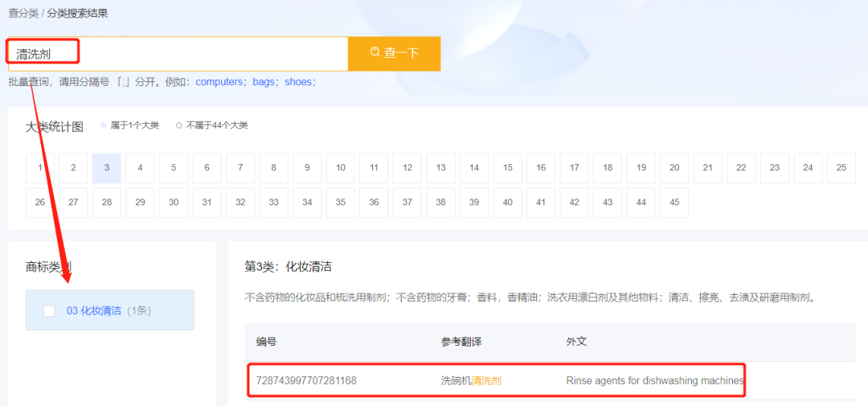Select class 5 box

(x=174, y=168)
